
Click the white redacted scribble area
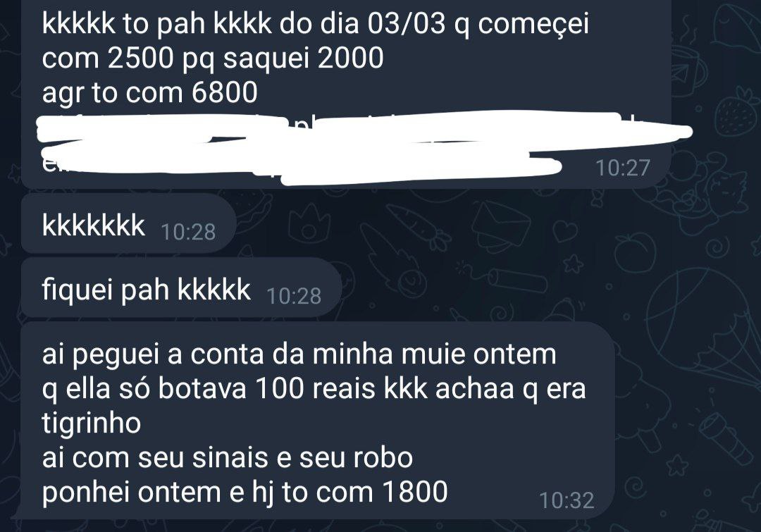[365, 148]
